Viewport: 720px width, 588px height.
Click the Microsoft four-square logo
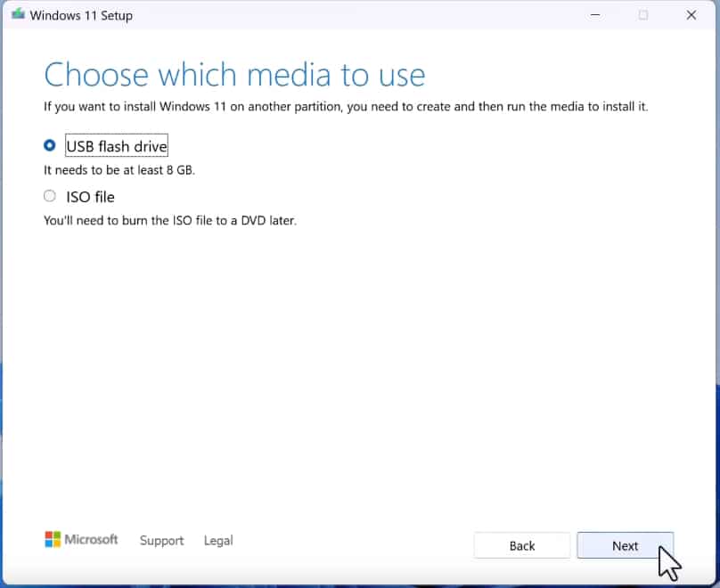tap(51, 539)
